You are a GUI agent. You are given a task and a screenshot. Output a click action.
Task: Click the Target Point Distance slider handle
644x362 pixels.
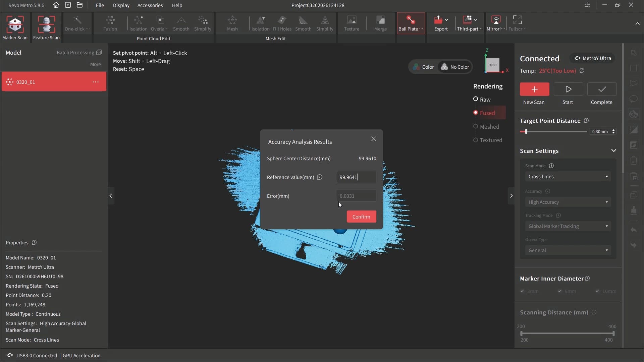526,132
